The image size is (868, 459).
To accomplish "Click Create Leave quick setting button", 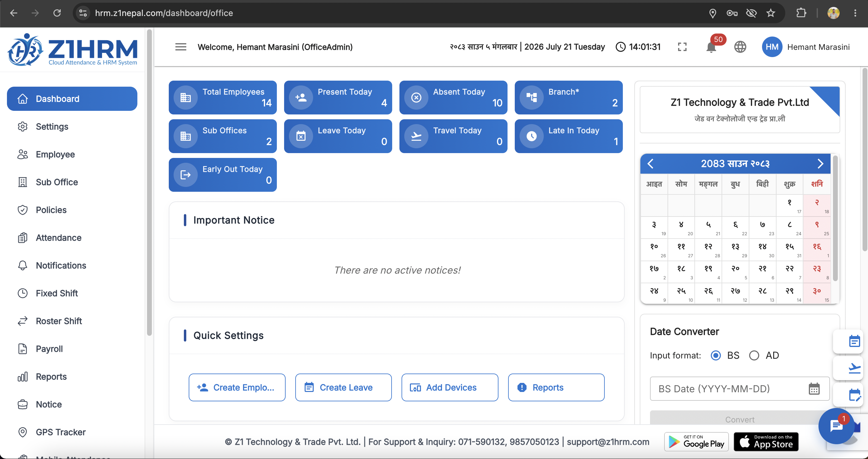I will [343, 387].
